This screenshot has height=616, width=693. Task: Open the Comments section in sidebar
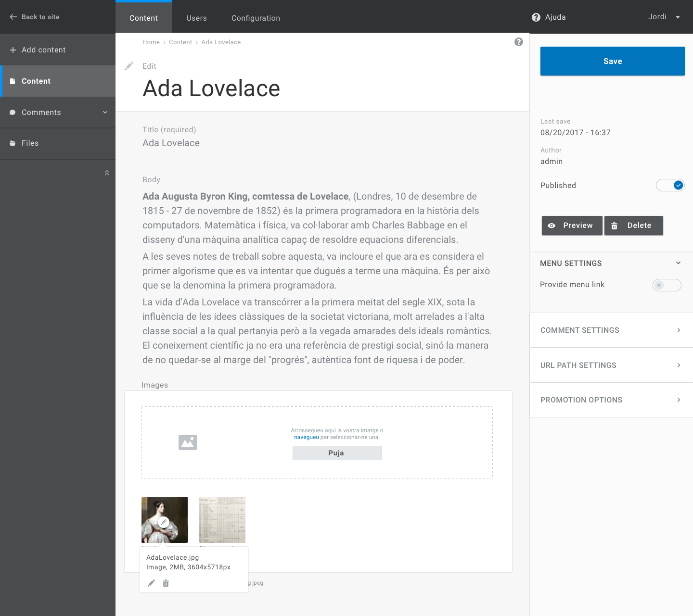pos(41,112)
